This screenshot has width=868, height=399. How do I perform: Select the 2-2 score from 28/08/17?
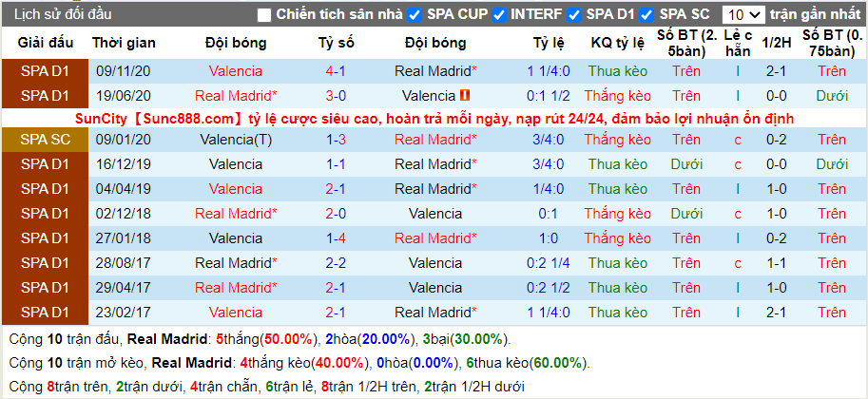click(x=336, y=263)
